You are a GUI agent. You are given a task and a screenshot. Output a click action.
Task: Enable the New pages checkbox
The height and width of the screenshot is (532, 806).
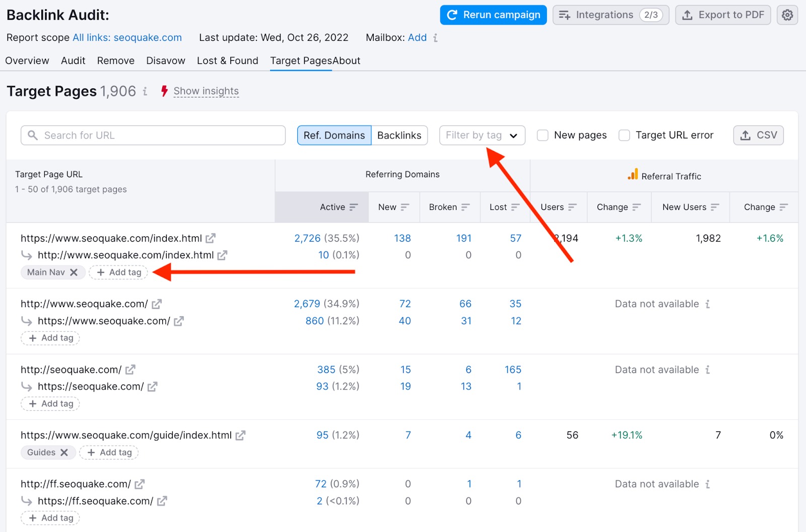click(x=542, y=135)
